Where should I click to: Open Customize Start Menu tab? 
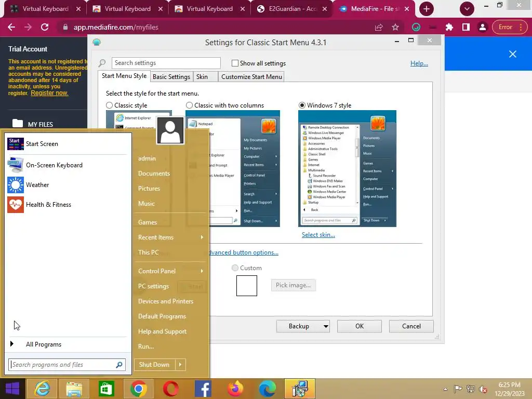point(251,77)
